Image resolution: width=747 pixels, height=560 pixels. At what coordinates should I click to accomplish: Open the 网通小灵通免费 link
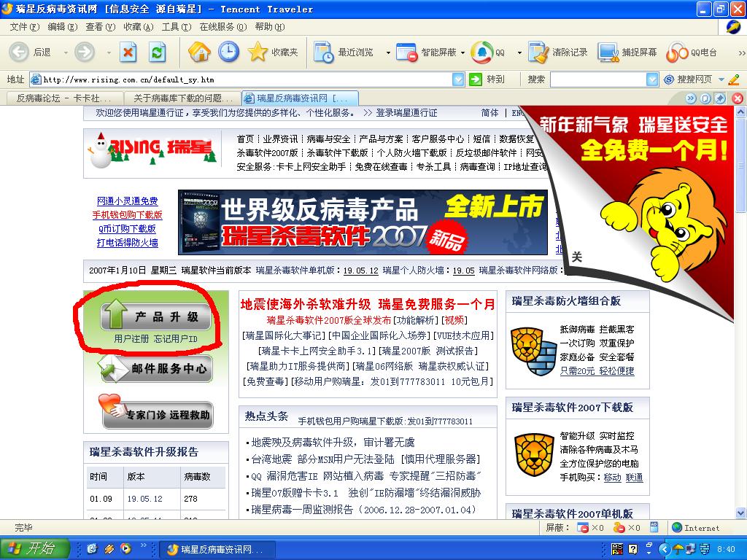[x=127, y=201]
